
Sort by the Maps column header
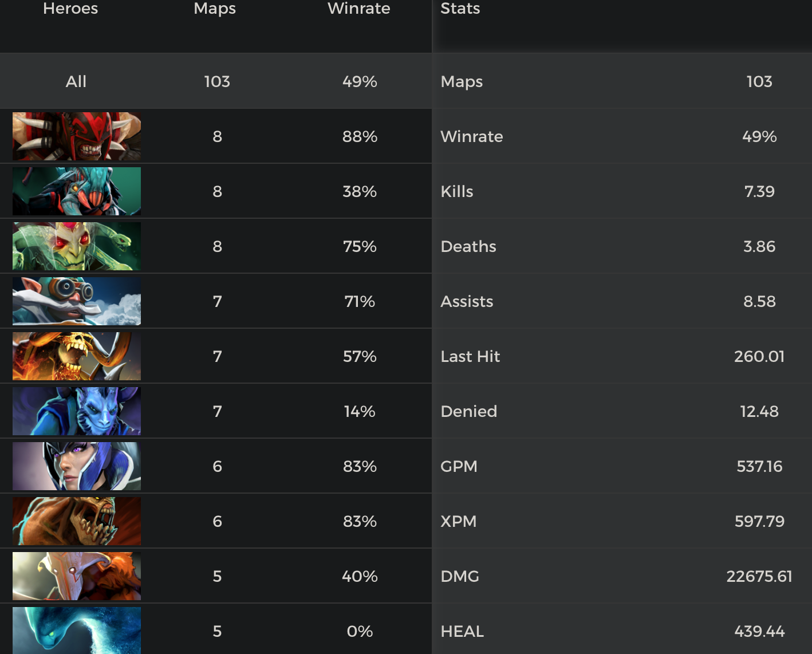click(x=215, y=9)
